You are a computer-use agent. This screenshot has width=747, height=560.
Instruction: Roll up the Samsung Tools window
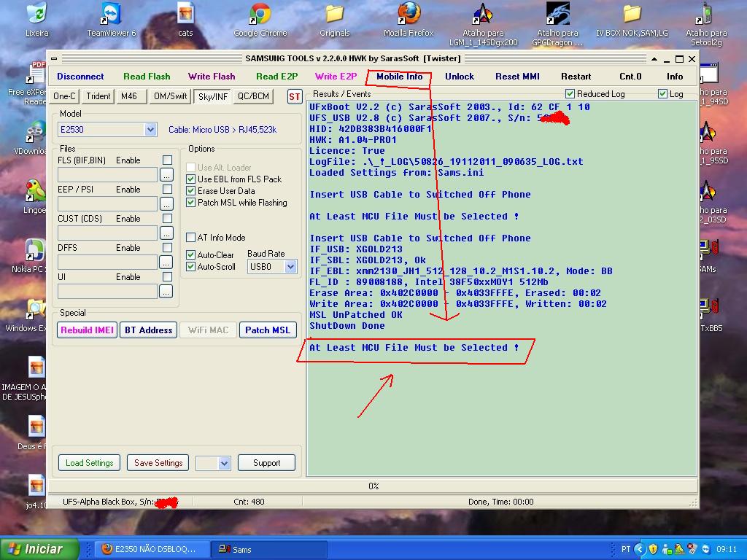(x=654, y=59)
